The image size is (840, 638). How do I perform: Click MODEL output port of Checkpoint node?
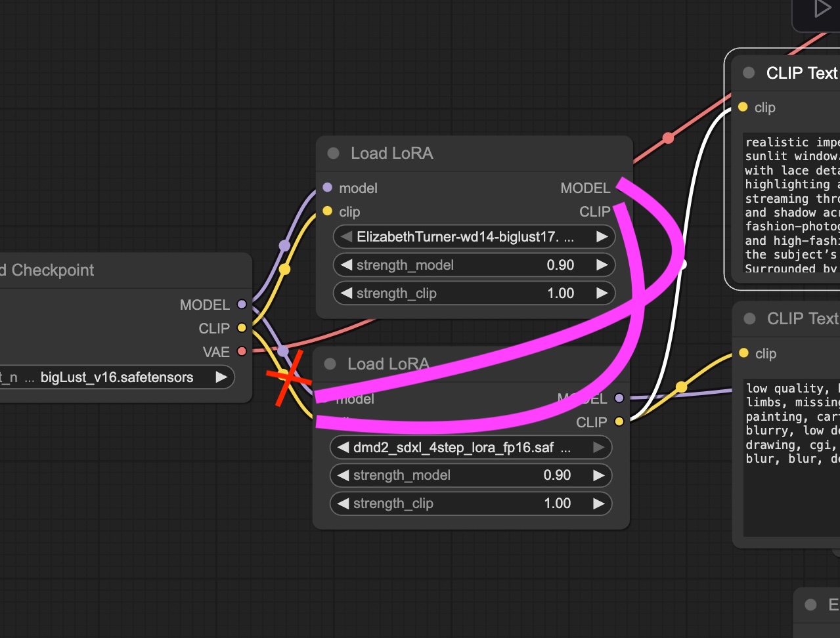(x=242, y=305)
